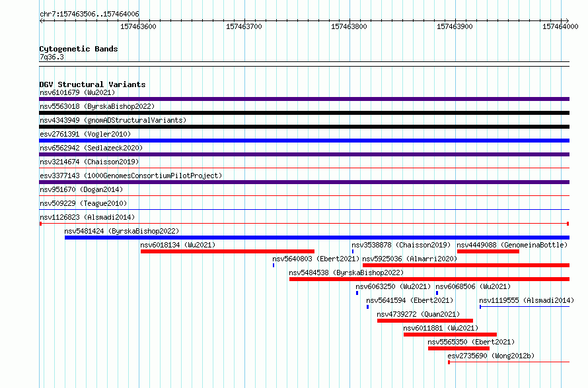Image resolution: width=588 pixels, height=388 pixels.
Task: Select nsv4449088 (GenomeinaBottle) label
Action: 512,245
